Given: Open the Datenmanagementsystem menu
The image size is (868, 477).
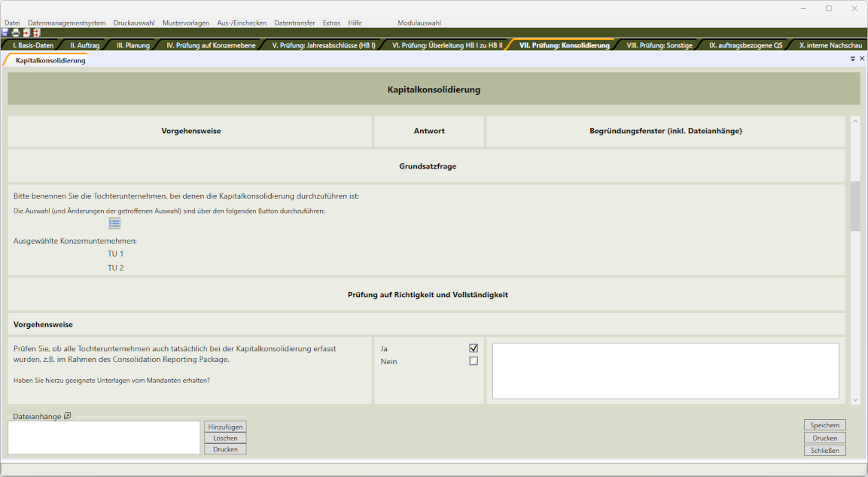Looking at the screenshot, I should [x=67, y=23].
